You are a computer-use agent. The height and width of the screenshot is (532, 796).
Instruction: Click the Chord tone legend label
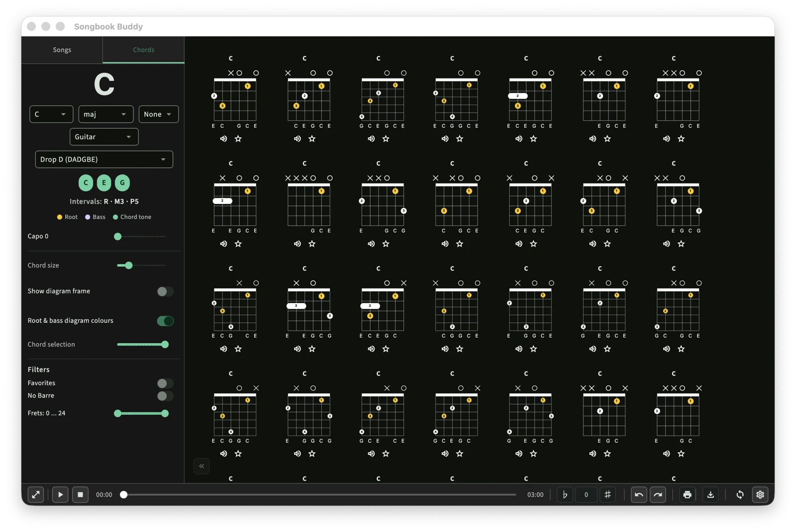click(x=135, y=217)
